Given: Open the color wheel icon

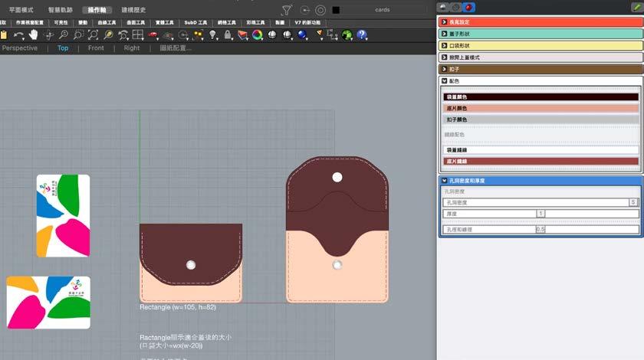Looking at the screenshot, I should (x=258, y=35).
